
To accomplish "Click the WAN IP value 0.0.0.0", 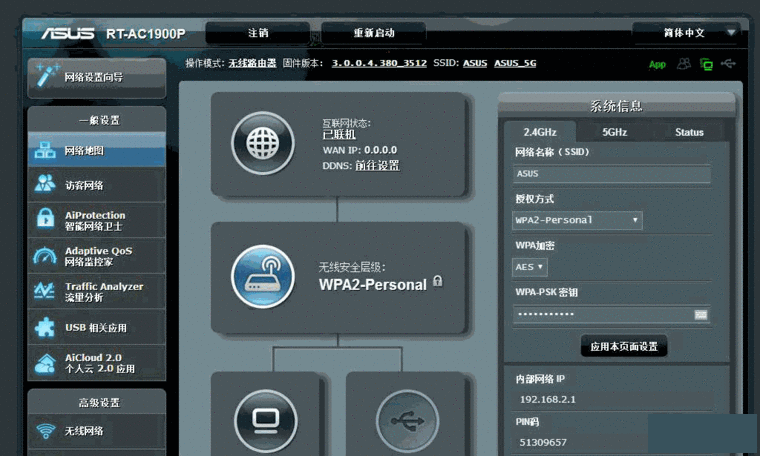I will coord(380,150).
